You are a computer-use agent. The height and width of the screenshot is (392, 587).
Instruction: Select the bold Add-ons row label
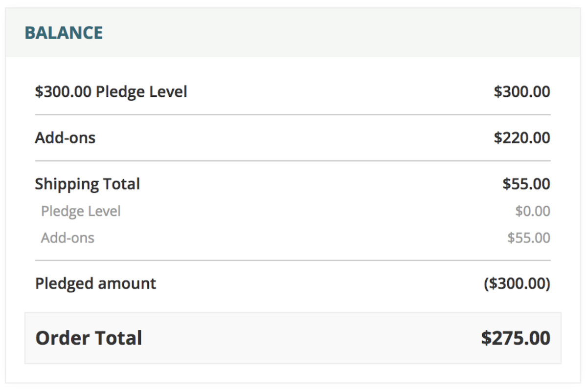tap(65, 138)
